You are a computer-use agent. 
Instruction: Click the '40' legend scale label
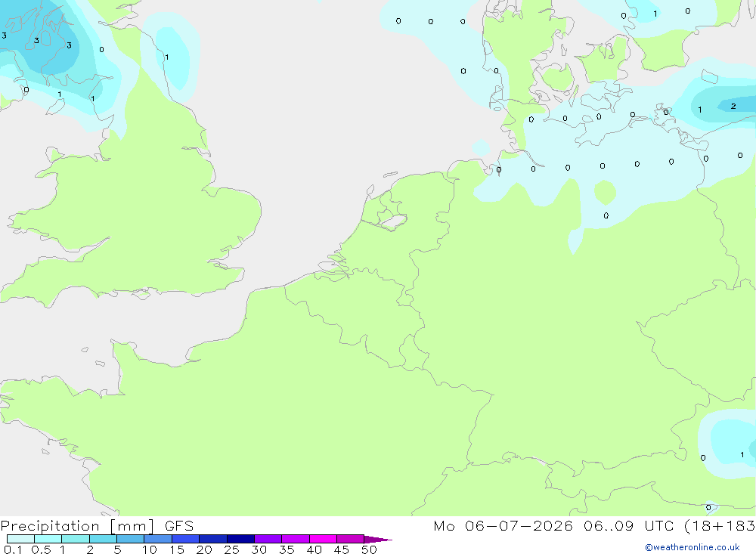tap(314, 549)
